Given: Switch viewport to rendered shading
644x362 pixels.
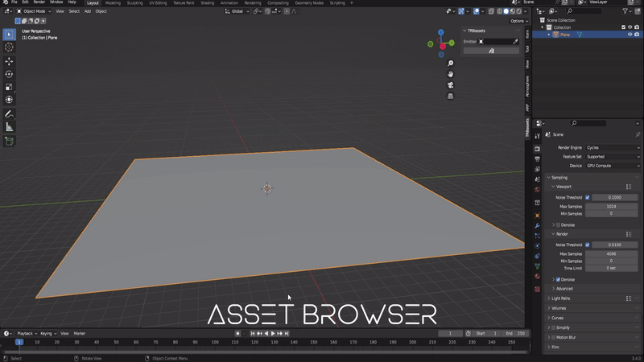Looking at the screenshot, I should coord(519,11).
